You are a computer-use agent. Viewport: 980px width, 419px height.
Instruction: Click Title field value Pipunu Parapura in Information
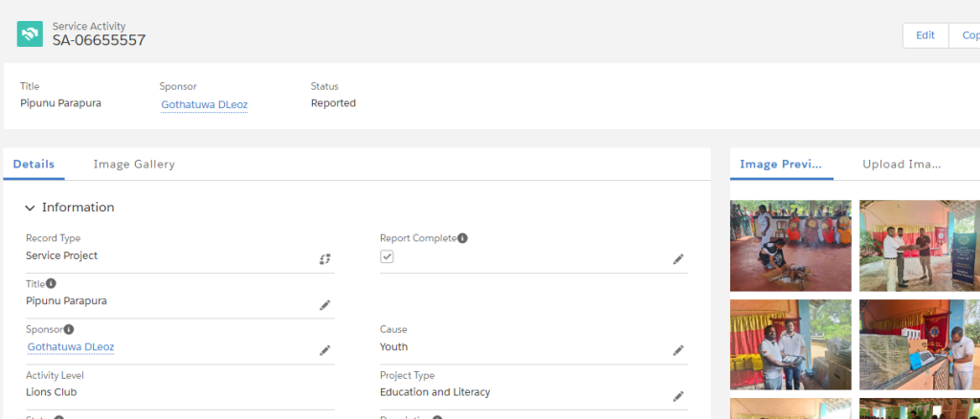66,301
